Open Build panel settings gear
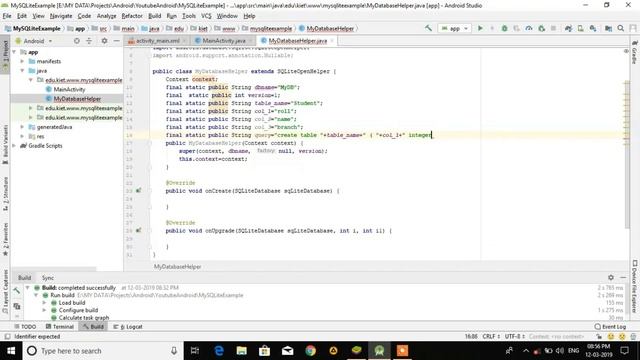640x360 pixels. point(611,277)
